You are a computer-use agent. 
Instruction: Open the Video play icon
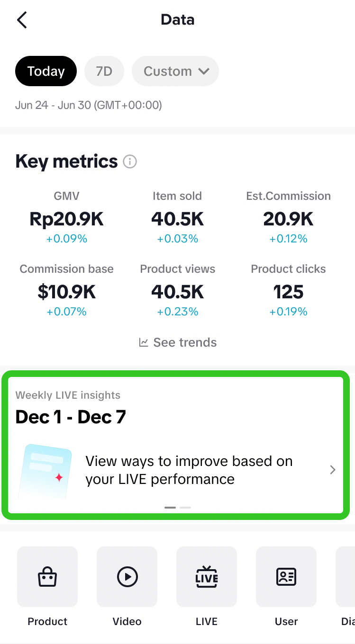point(127,577)
